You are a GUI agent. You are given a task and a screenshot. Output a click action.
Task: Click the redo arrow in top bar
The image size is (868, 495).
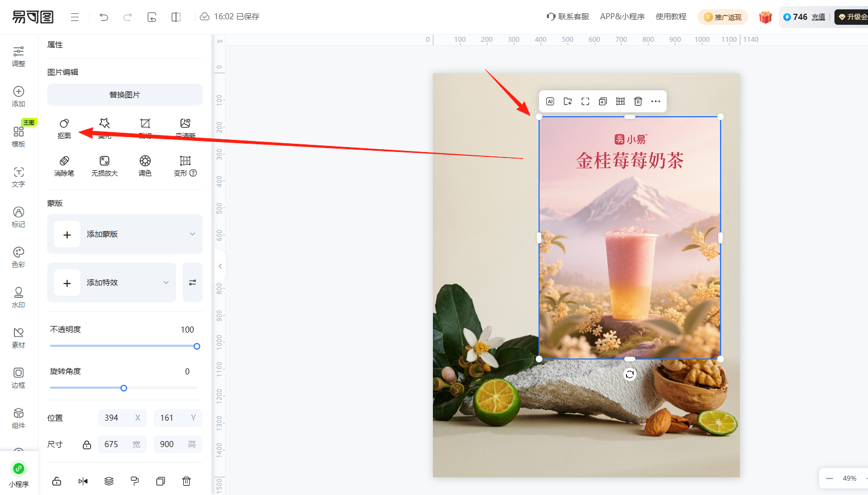click(128, 17)
